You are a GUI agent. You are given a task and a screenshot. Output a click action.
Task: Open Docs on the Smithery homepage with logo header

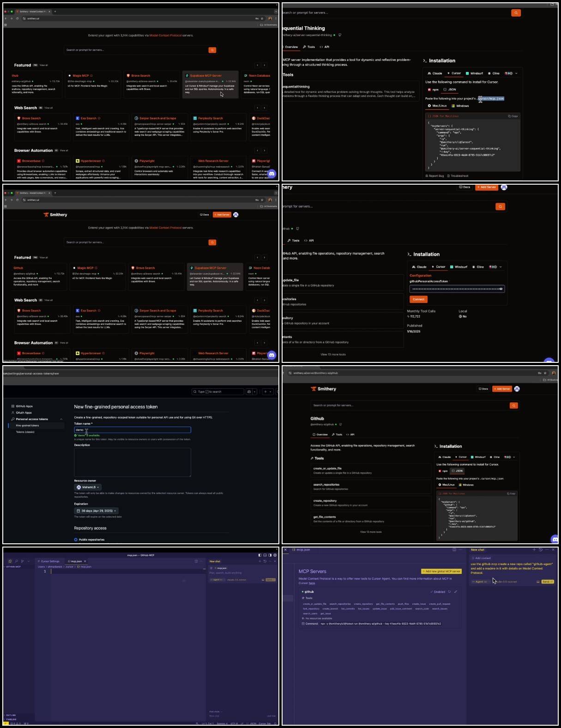click(x=205, y=215)
